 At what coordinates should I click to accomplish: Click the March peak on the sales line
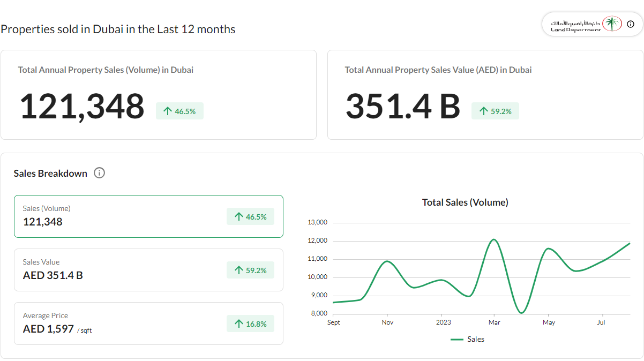(x=493, y=239)
